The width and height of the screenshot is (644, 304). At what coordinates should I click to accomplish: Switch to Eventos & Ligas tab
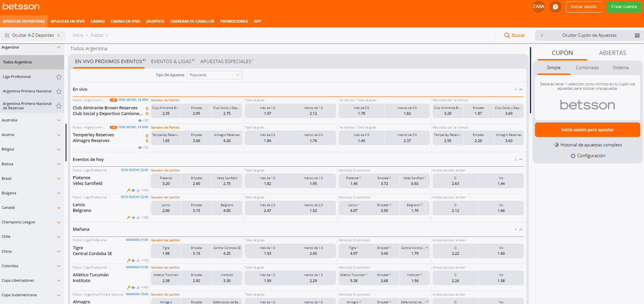pyautogui.click(x=173, y=61)
